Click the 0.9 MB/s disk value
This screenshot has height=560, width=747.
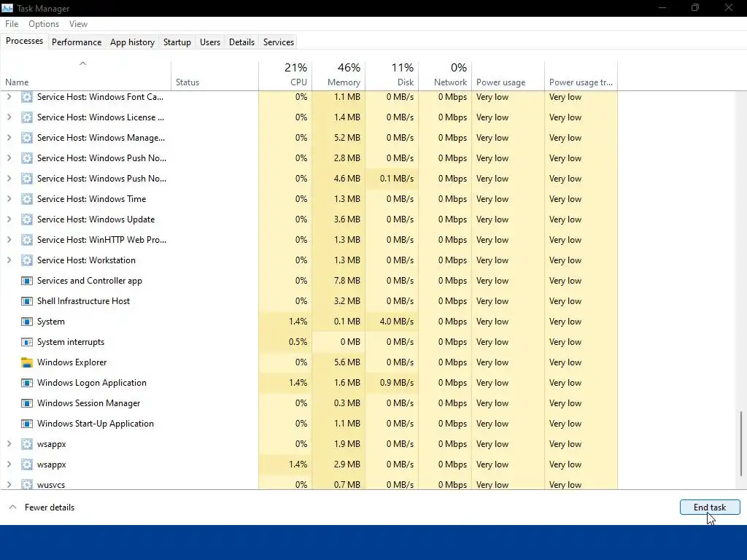pos(396,383)
